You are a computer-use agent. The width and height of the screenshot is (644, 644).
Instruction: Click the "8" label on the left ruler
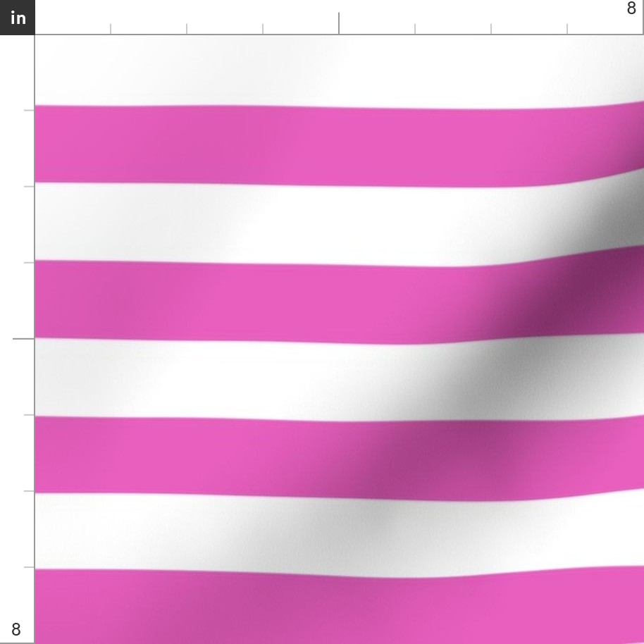tap(16, 629)
